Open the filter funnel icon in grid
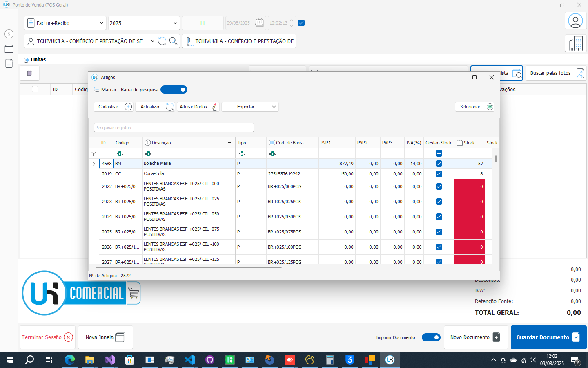This screenshot has width=588, height=368. pyautogui.click(x=94, y=154)
